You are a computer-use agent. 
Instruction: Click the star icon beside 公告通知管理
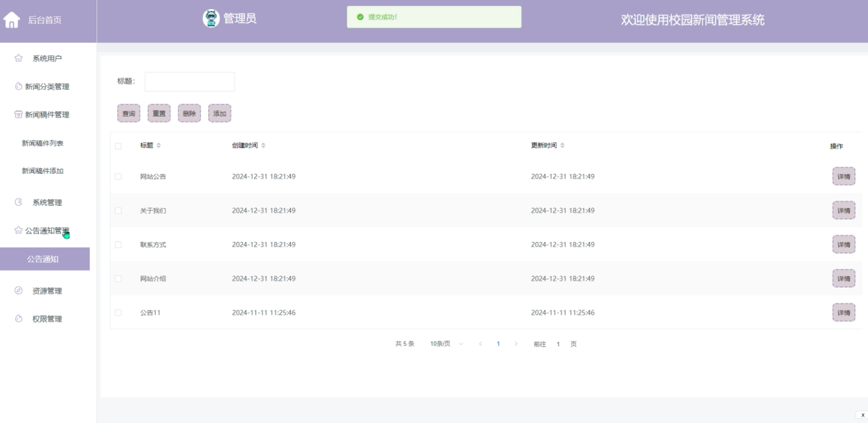18,230
